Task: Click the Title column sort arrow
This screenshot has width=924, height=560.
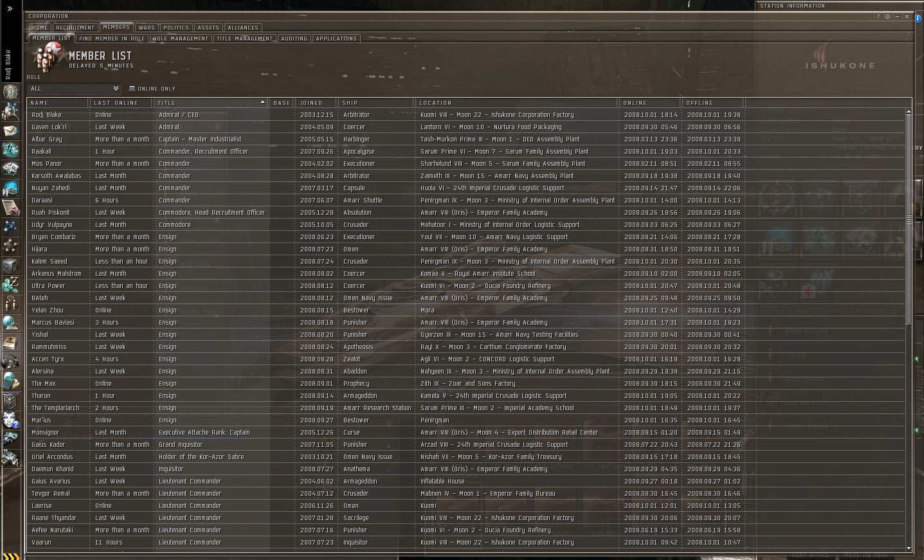Action: [262, 103]
